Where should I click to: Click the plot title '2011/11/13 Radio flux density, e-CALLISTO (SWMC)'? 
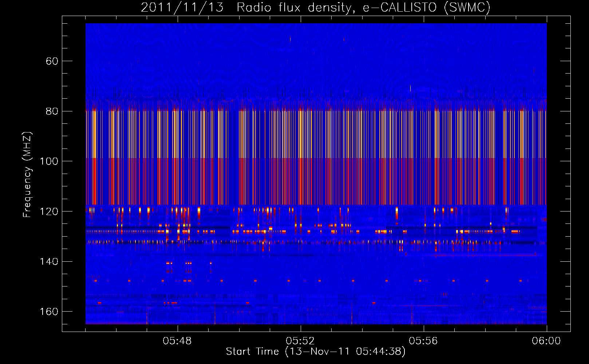point(316,7)
